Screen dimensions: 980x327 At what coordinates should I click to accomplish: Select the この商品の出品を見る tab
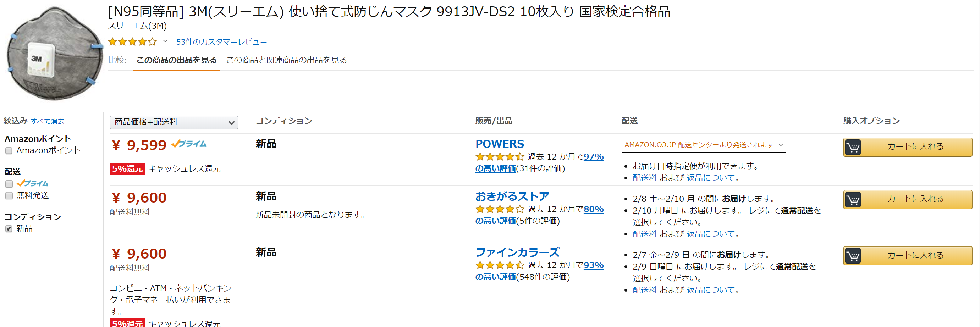177,60
